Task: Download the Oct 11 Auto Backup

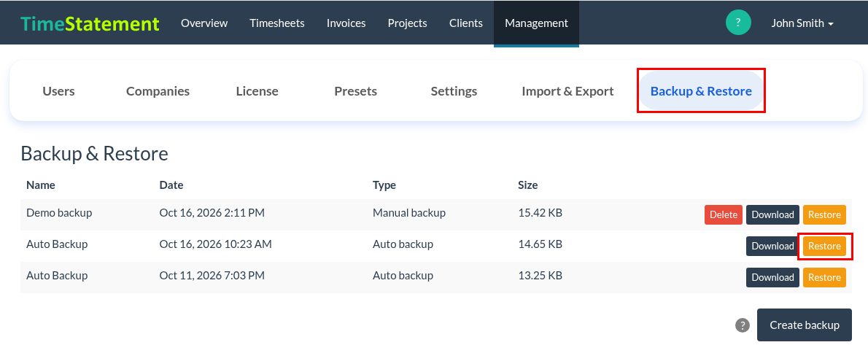Action: [x=772, y=277]
